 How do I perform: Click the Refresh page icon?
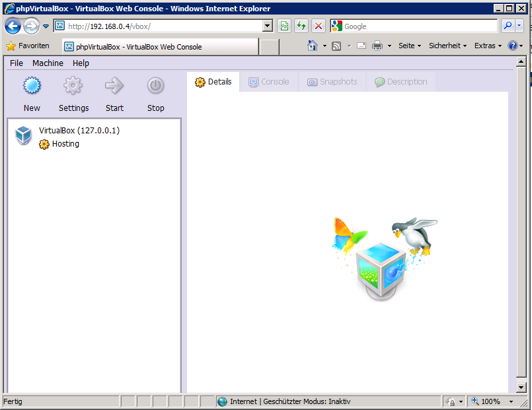[301, 26]
